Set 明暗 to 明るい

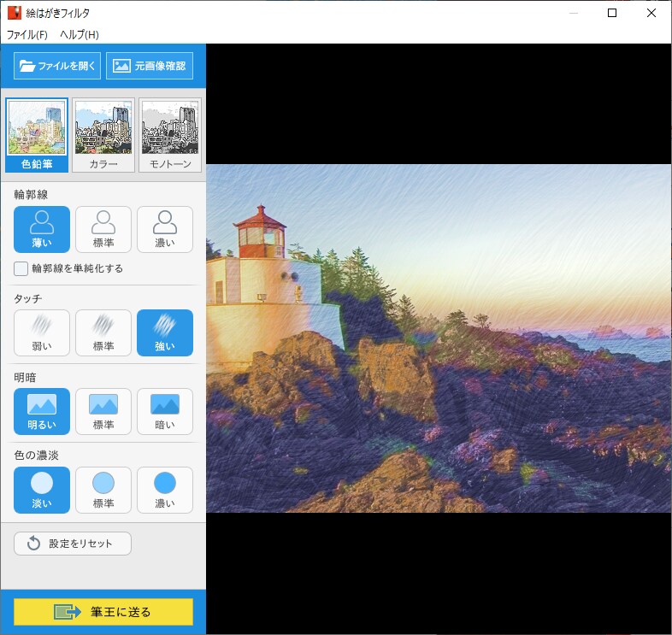click(x=42, y=411)
